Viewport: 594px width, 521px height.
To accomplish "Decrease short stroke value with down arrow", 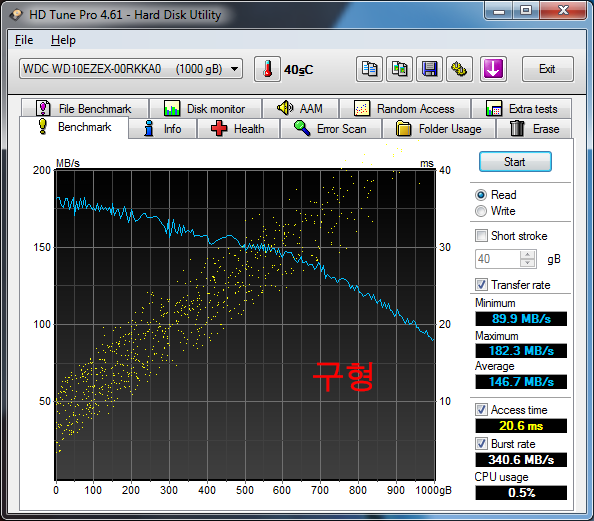I will 527,263.
